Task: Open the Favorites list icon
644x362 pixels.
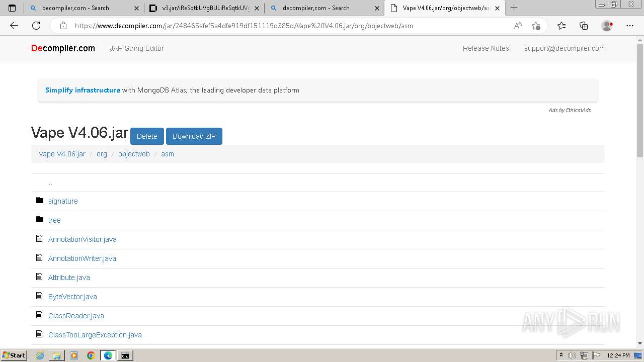Action: pos(561,26)
